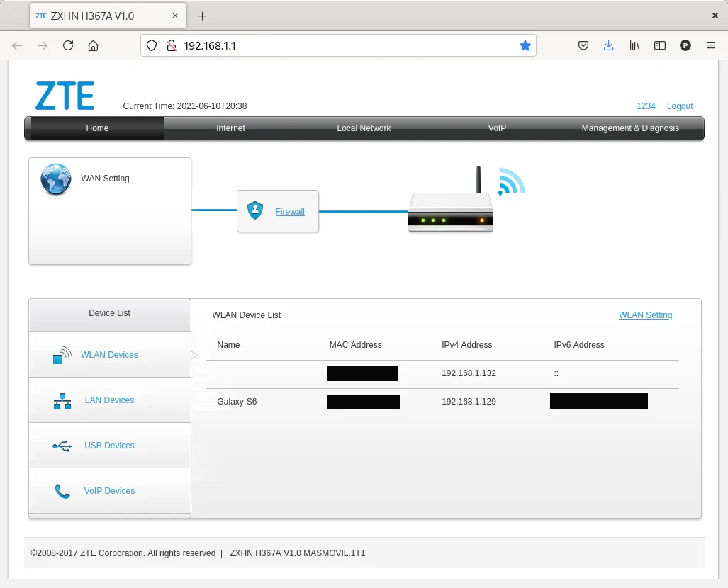
Task: Follow the WLAN Setting link
Action: 645,315
